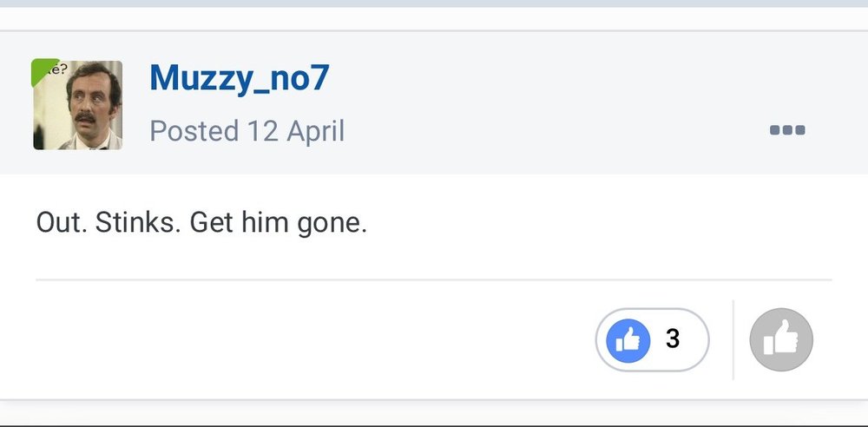Click the phrase 'Get him gone.'
This screenshot has height=427, width=868.
pyautogui.click(x=279, y=223)
